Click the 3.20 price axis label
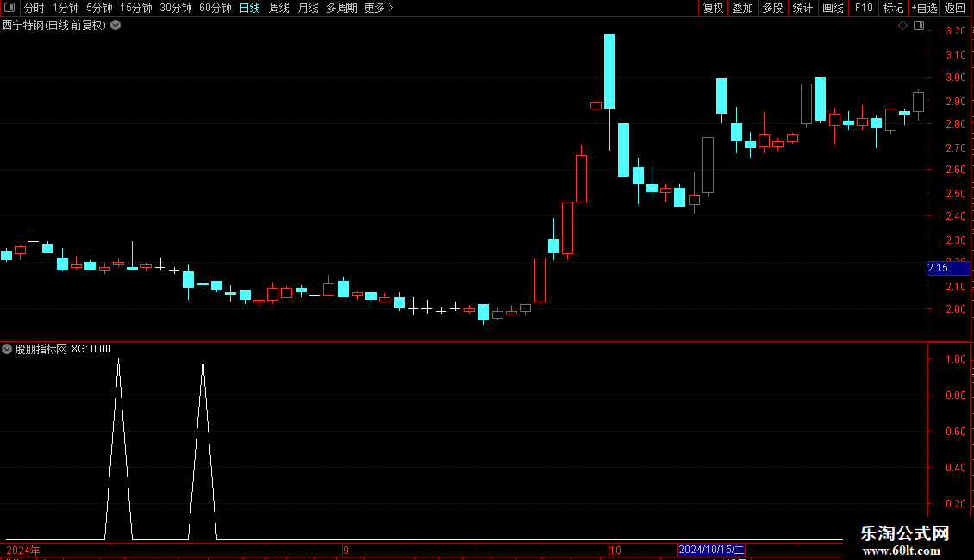The width and height of the screenshot is (974, 560). 955,31
